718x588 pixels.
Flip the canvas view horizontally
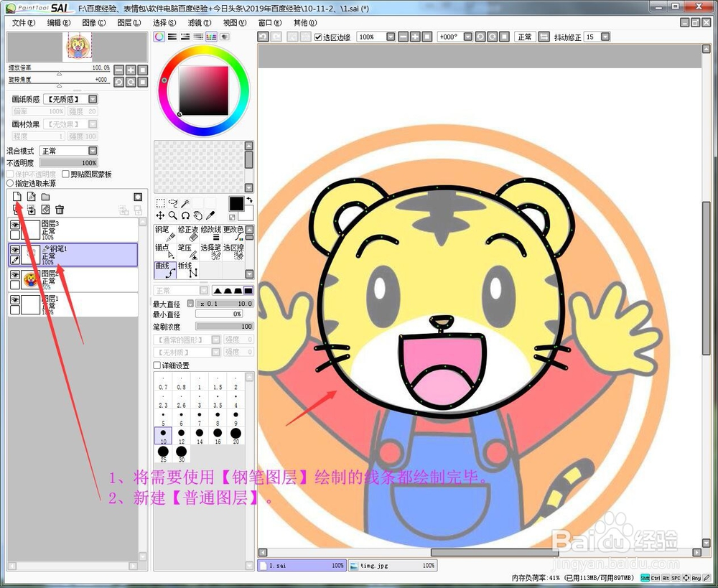pos(544,37)
